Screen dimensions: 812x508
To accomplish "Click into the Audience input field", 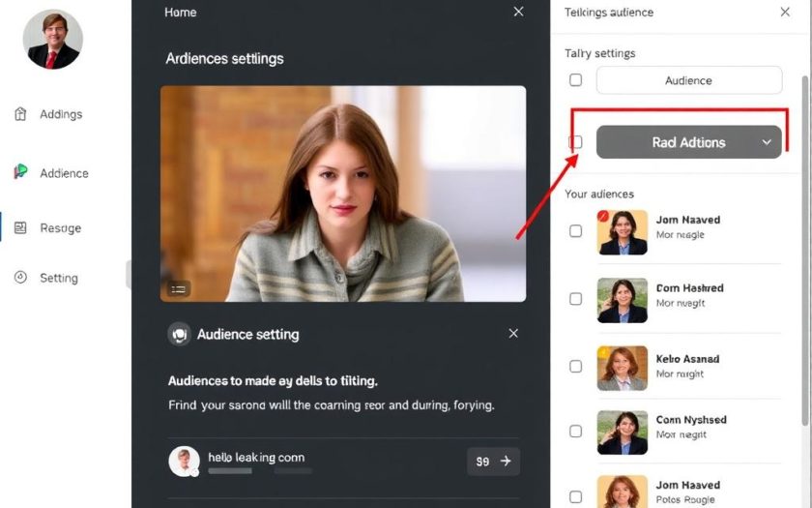I will click(688, 80).
